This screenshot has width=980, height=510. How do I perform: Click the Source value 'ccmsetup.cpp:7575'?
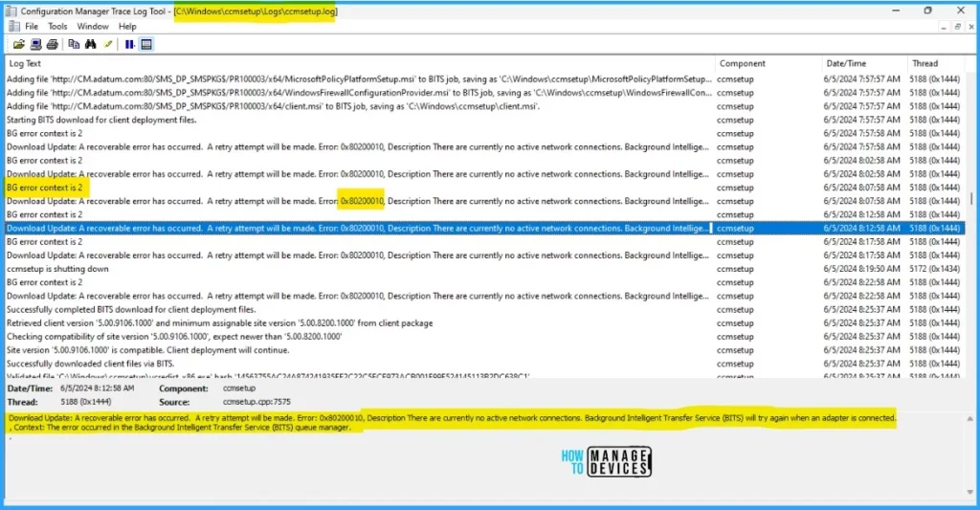click(x=256, y=402)
